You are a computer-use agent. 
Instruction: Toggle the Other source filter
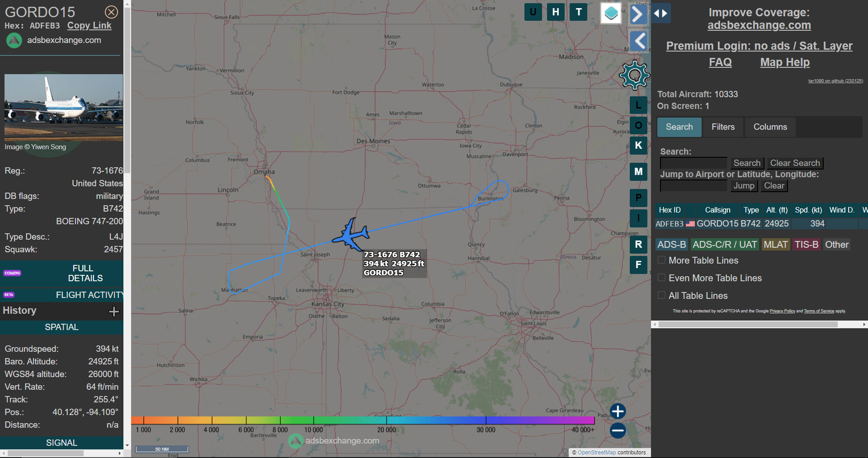(837, 245)
